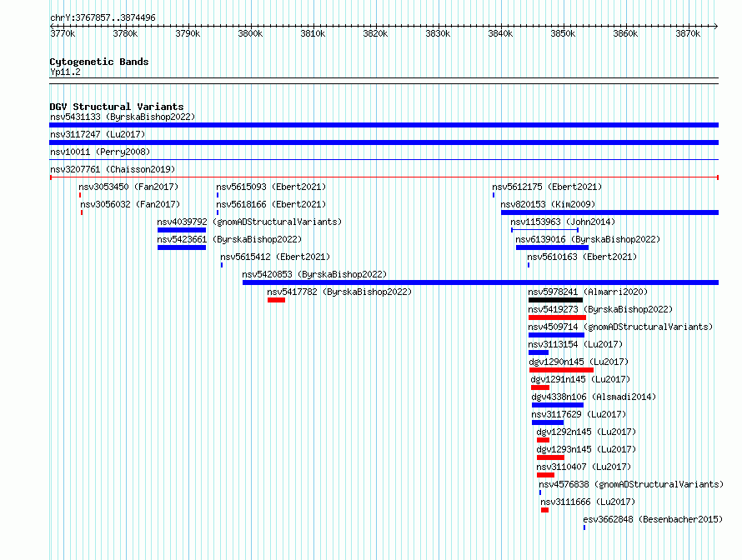742x560 pixels.
Task: Click nsv3056032 (Fan2017) label
Action: tap(130, 204)
